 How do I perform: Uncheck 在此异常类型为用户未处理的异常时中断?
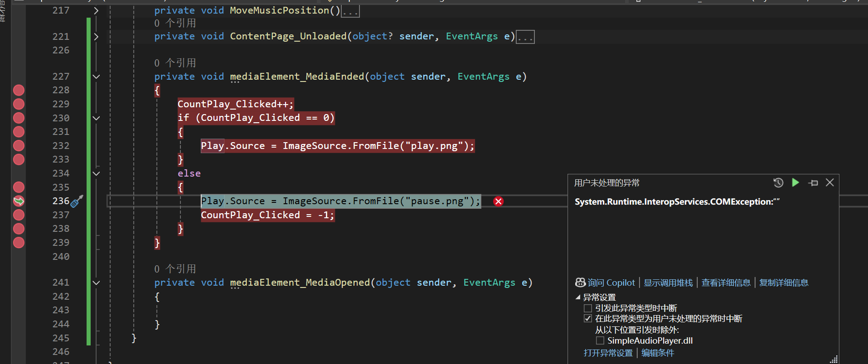coord(588,319)
